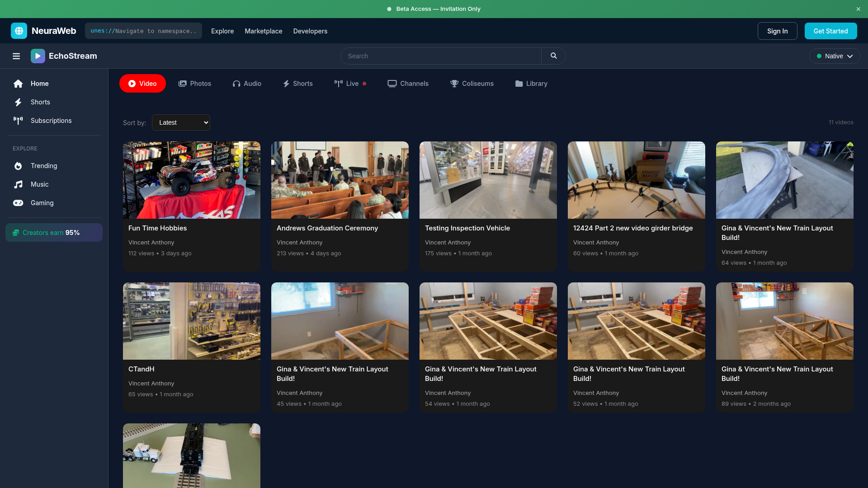
Task: Open the girder bridge video thumbnail
Action: [x=637, y=180]
